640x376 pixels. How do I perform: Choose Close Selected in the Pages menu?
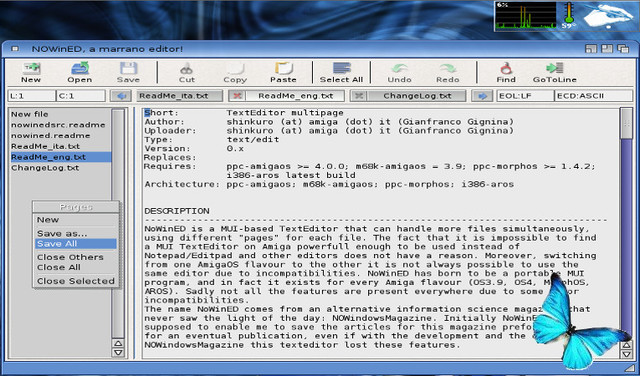click(x=76, y=281)
